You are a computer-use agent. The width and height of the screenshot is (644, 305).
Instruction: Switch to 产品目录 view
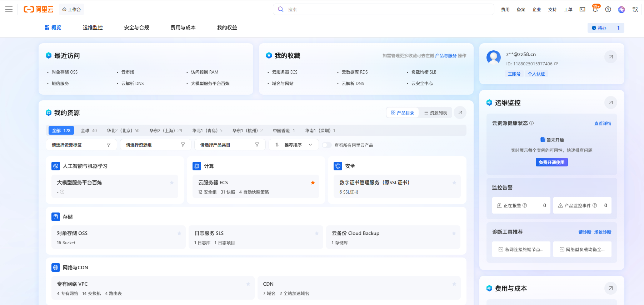(403, 112)
